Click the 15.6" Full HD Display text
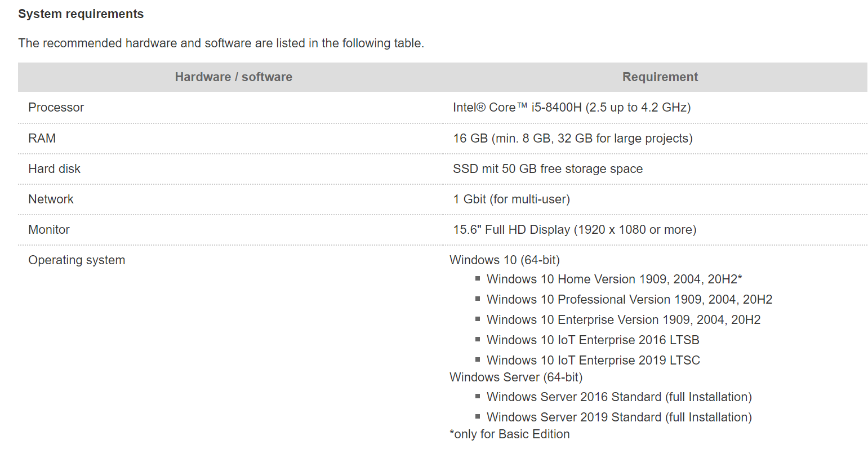The height and width of the screenshot is (449, 868). pos(575,230)
